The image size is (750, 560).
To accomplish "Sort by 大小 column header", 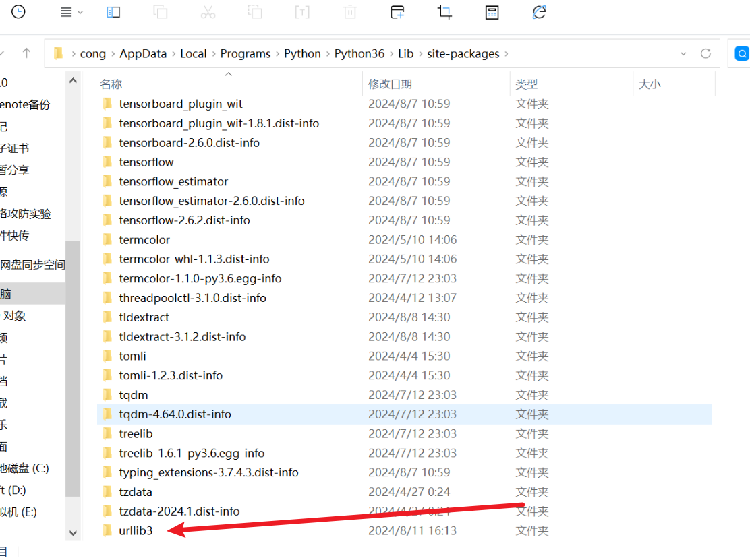I will [x=650, y=84].
